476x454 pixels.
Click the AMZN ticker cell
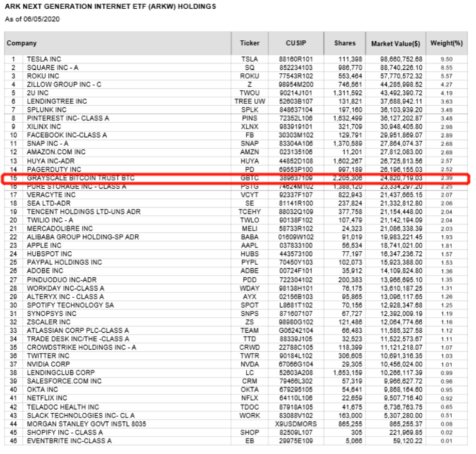tap(250, 152)
